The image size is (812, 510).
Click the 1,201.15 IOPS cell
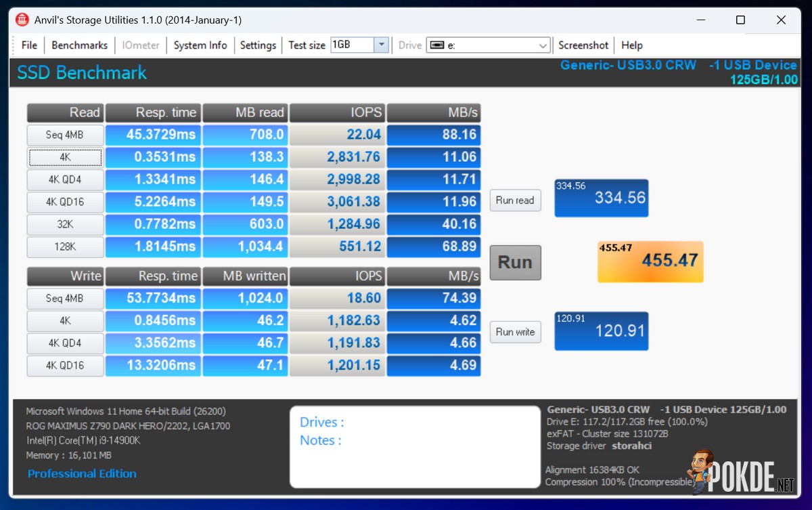click(x=337, y=366)
